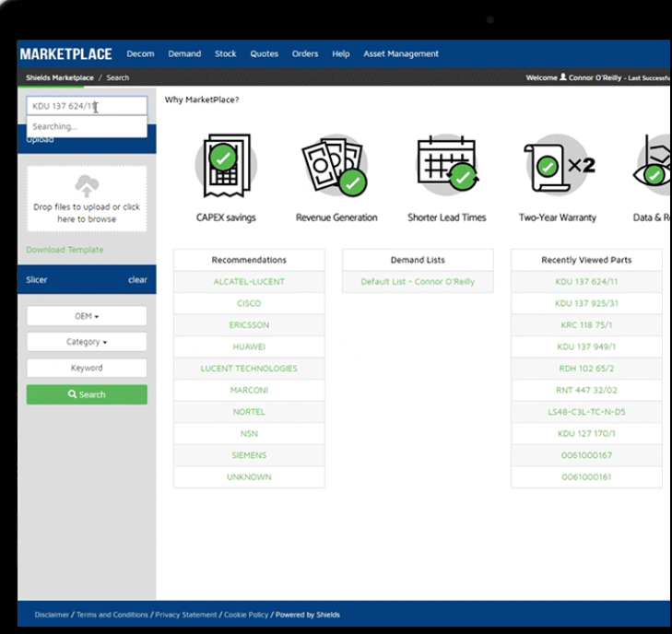Screen dimensions: 672x634
Task: Click the CAPEX savings receipt icon
Action: 225,166
